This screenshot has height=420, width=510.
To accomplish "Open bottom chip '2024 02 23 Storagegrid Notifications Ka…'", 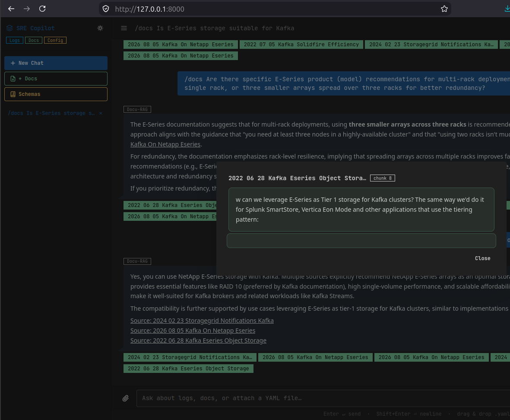I will pos(190,357).
